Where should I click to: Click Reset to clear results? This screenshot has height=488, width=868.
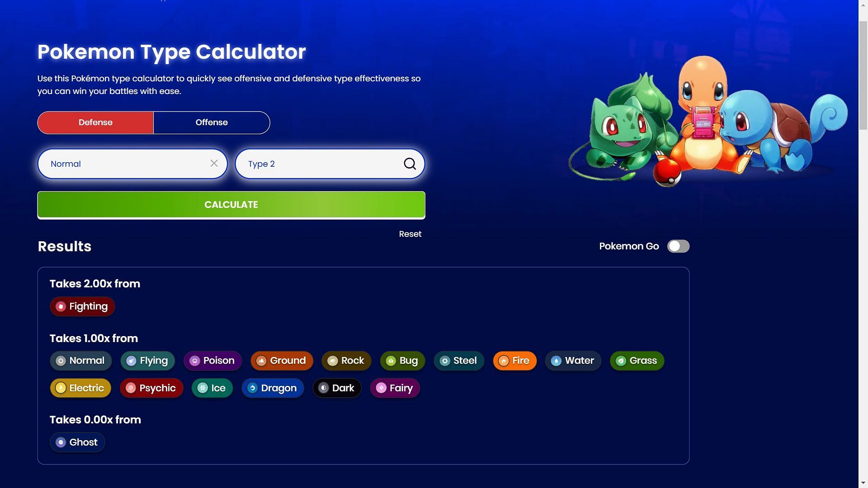coord(410,234)
